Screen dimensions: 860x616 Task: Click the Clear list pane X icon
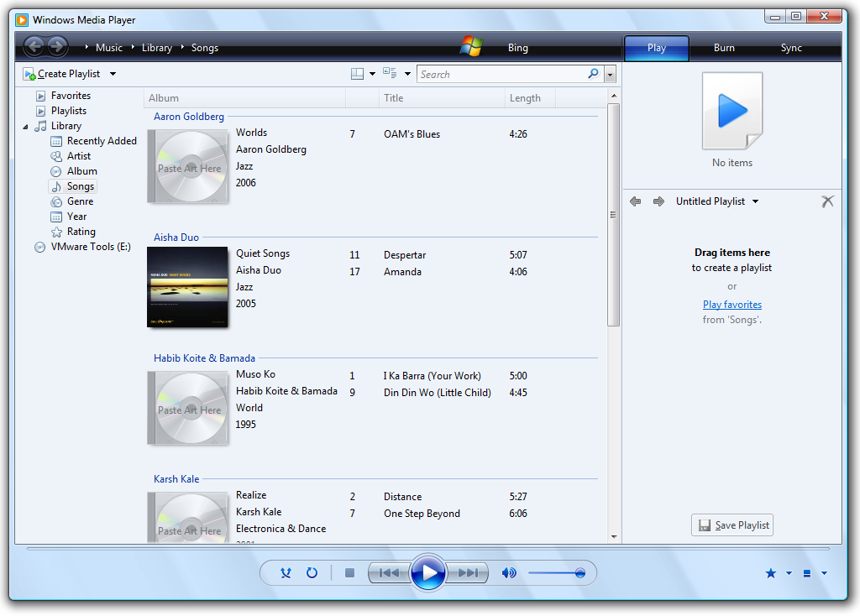[x=827, y=201]
